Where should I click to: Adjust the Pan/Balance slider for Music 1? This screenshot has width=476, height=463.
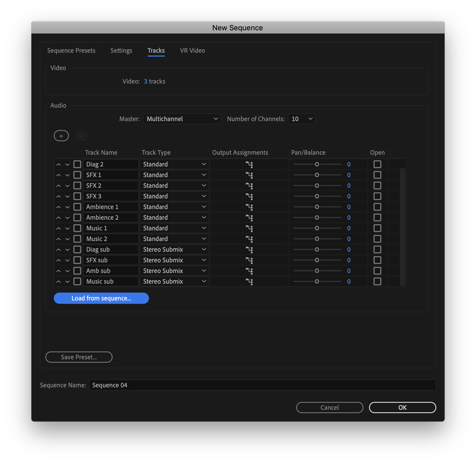coord(317,228)
